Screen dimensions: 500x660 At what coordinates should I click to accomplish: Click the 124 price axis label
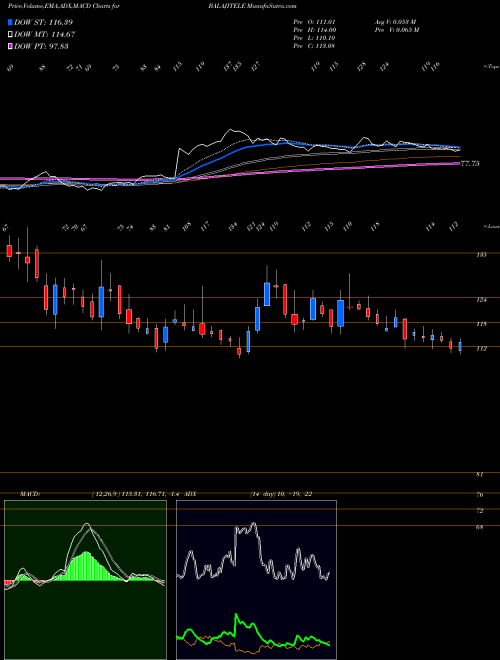pyautogui.click(x=482, y=300)
